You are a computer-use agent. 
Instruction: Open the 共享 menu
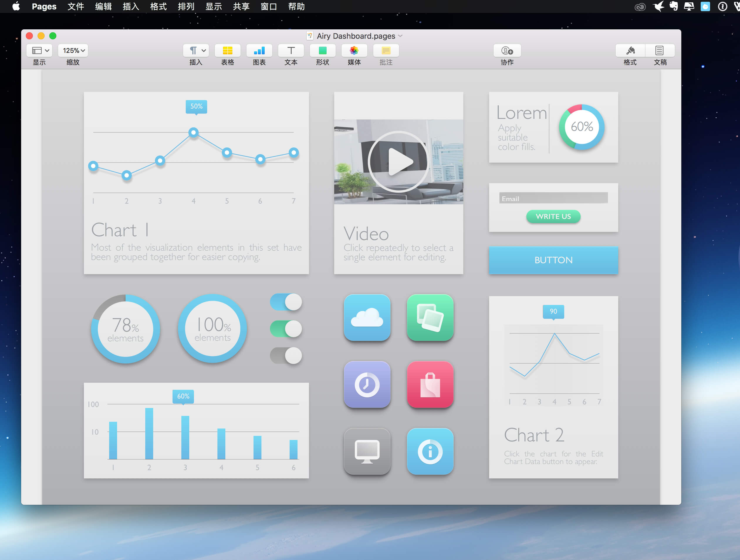coord(241,6)
